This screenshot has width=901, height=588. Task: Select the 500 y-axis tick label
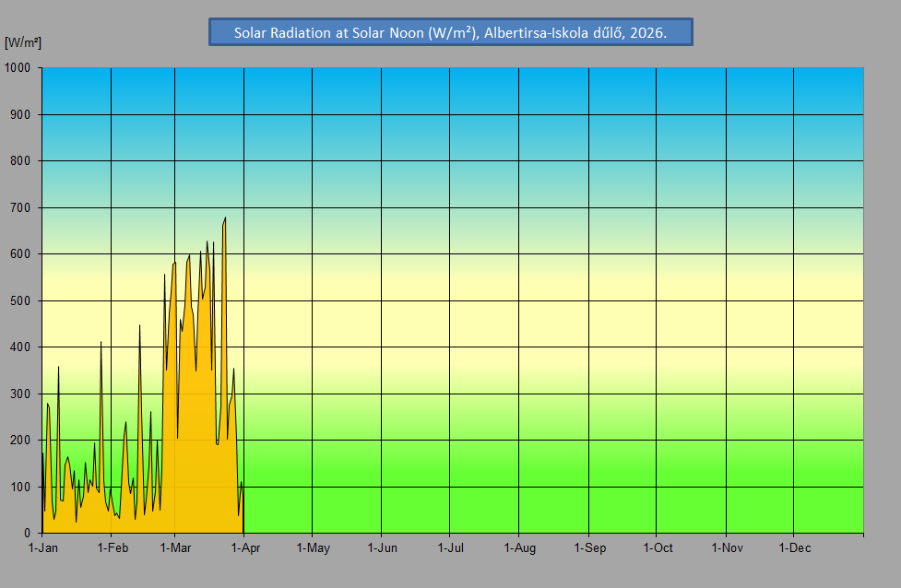21,300
